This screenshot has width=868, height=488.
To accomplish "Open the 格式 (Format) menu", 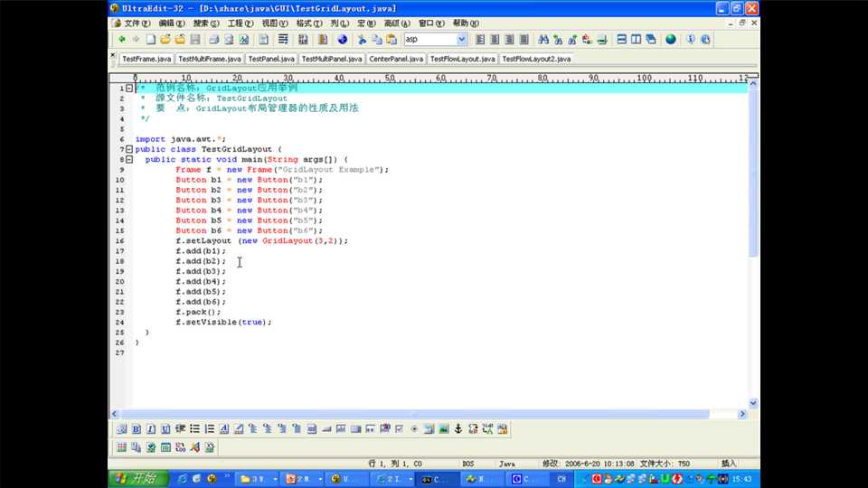I will [x=309, y=23].
